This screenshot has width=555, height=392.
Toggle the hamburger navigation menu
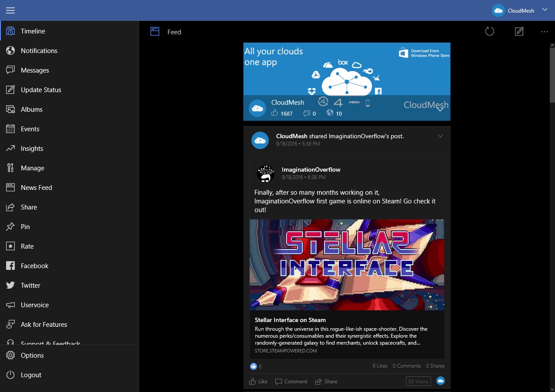tap(10, 10)
